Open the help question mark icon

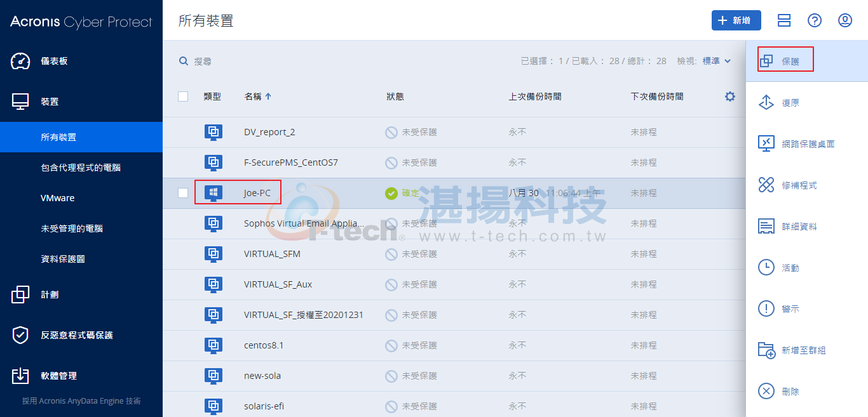tap(815, 20)
